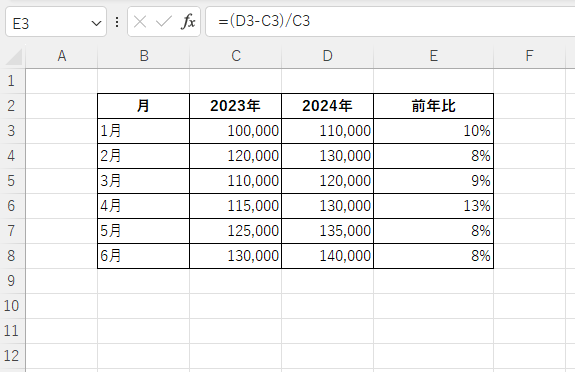Click the 2024年 header cell

(x=327, y=106)
